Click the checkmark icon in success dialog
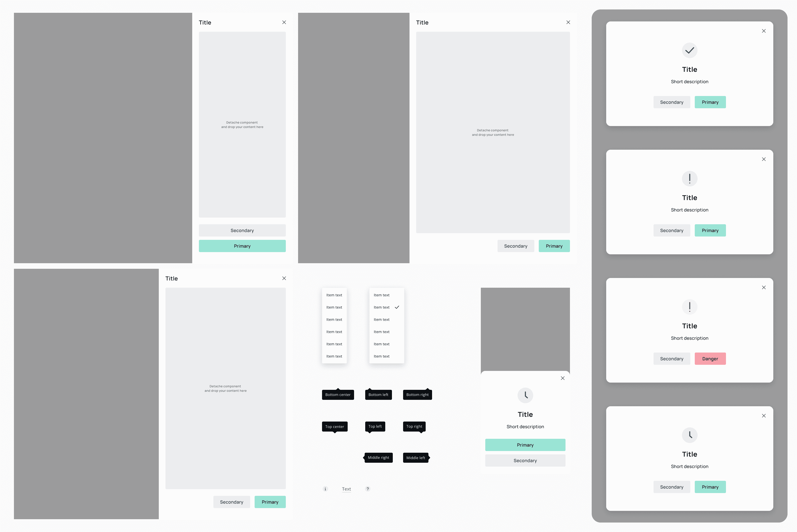Viewport: 797px width, 532px height. (x=689, y=50)
